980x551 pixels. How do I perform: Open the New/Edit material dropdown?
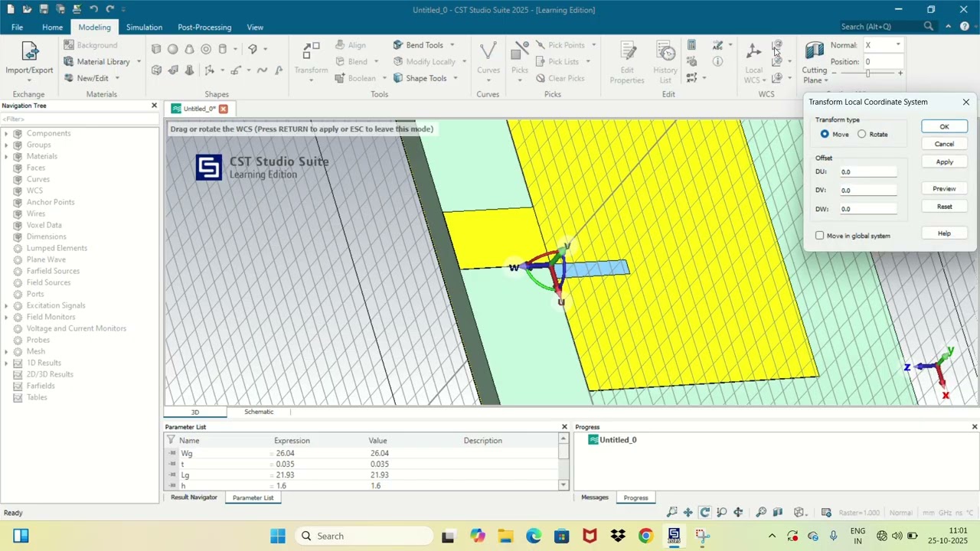117,78
